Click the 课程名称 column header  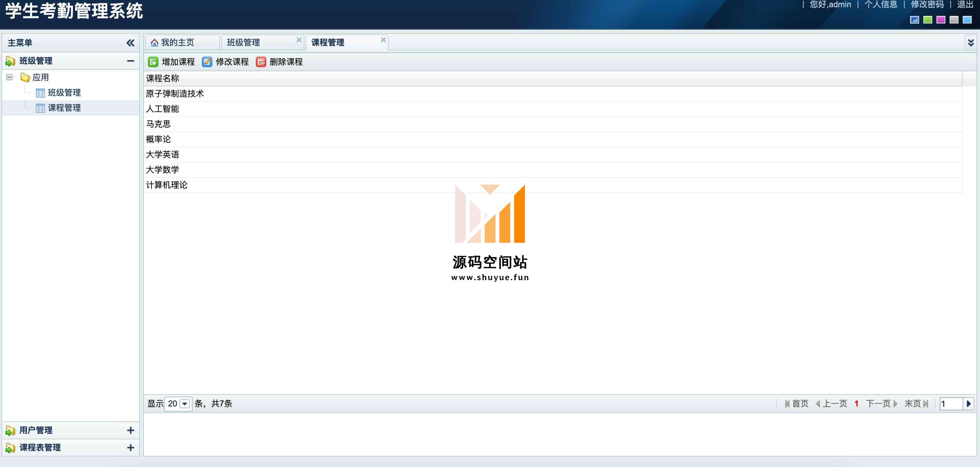553,79
